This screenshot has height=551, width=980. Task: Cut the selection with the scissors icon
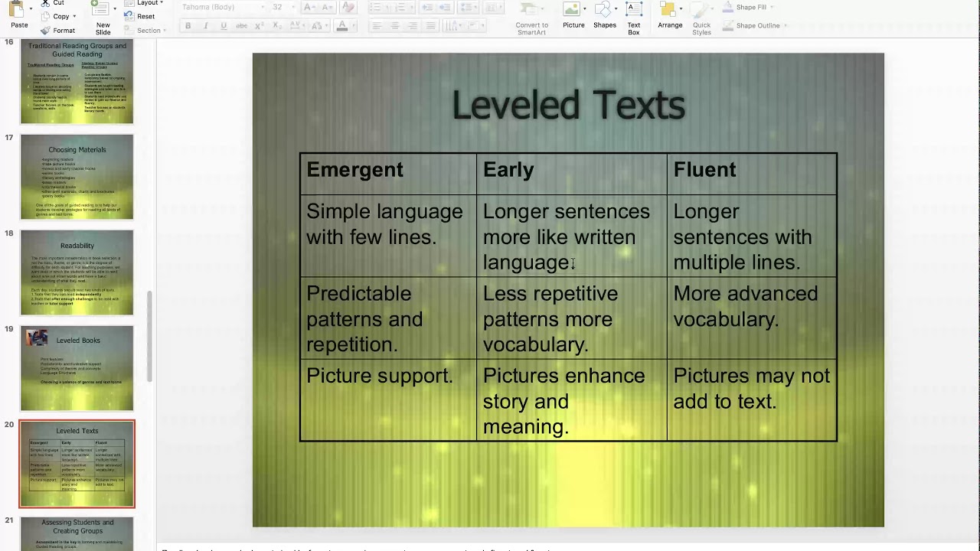pyautogui.click(x=45, y=3)
